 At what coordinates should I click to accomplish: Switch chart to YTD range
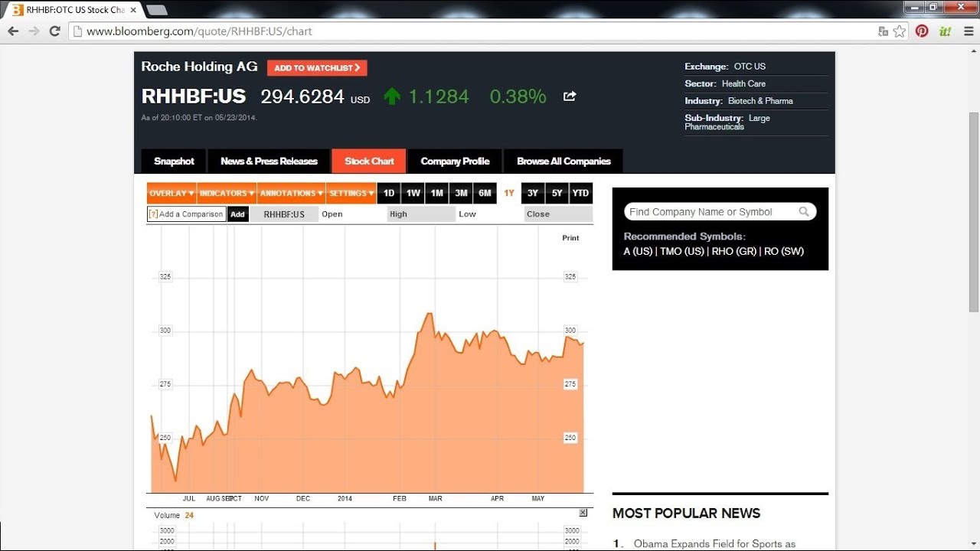(581, 194)
